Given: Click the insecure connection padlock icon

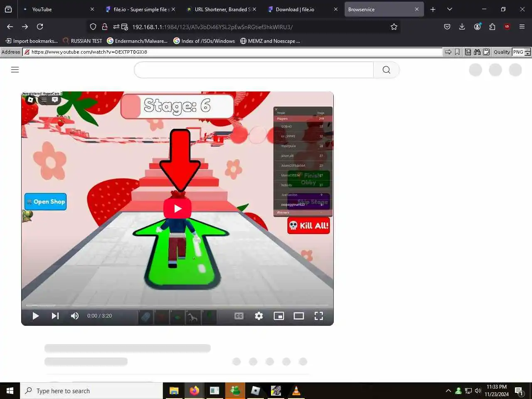Looking at the screenshot, I should (x=105, y=27).
